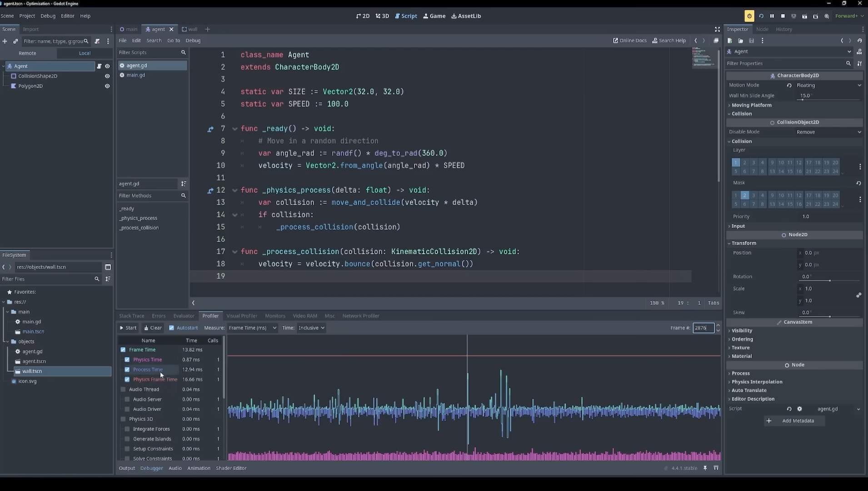Switch to the Visual Profiler tab
Image resolution: width=868 pixels, height=491 pixels.
click(x=241, y=316)
